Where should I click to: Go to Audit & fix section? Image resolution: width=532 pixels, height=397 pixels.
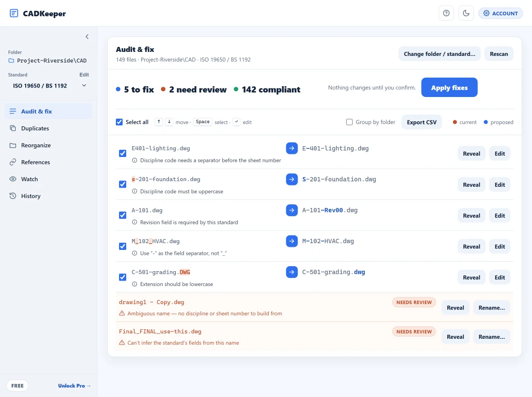(48, 111)
